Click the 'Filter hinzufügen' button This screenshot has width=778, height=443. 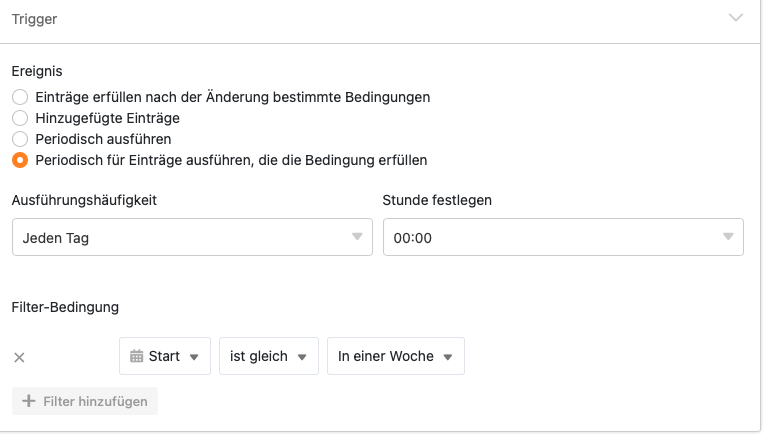(85, 401)
